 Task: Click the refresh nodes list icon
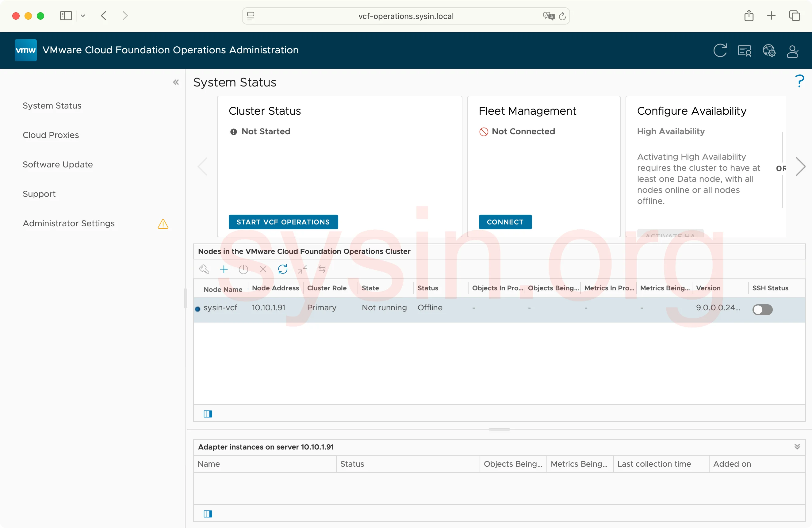pyautogui.click(x=282, y=270)
